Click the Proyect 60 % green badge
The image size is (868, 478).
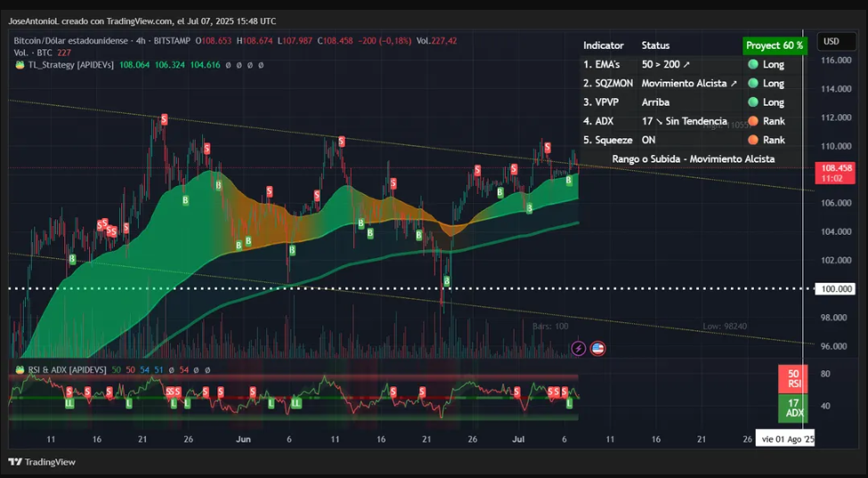click(775, 45)
